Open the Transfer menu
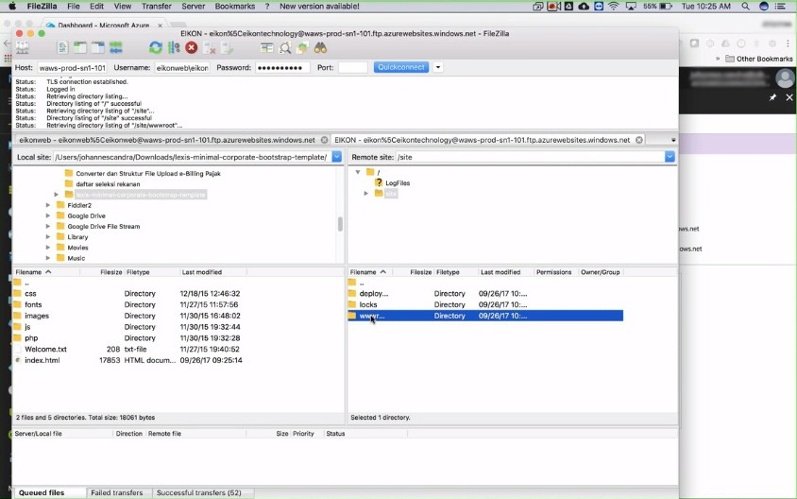This screenshot has height=499, width=797. pos(156,6)
